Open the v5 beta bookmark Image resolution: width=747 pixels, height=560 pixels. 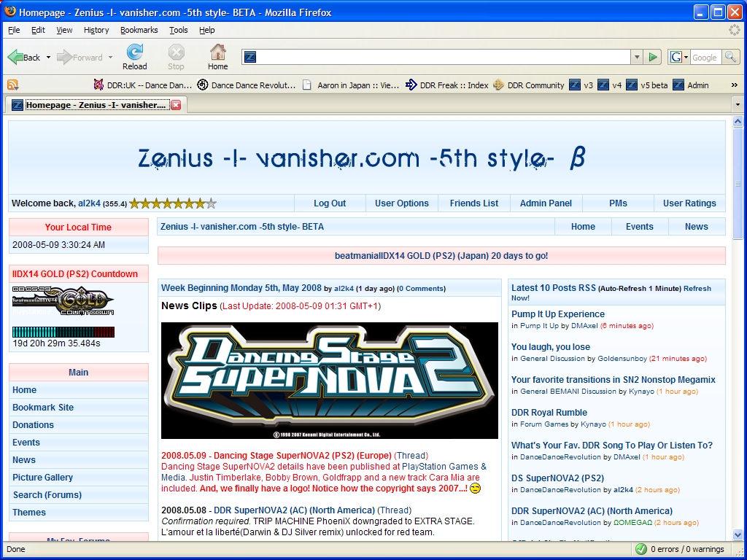[647, 85]
